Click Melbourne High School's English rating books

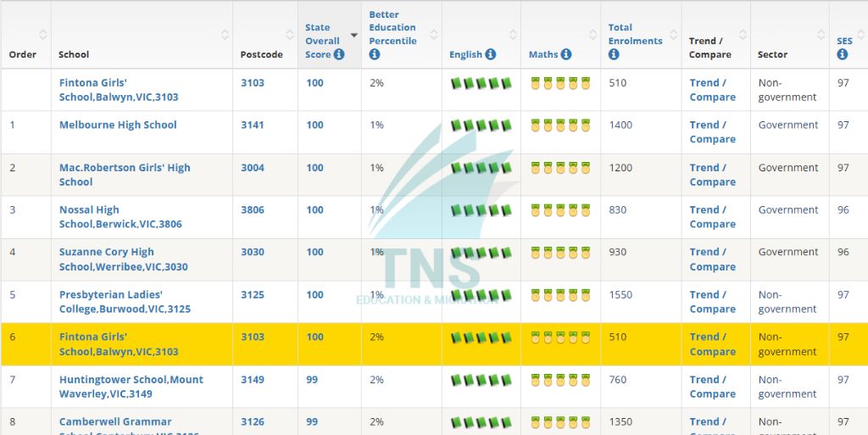click(x=481, y=125)
